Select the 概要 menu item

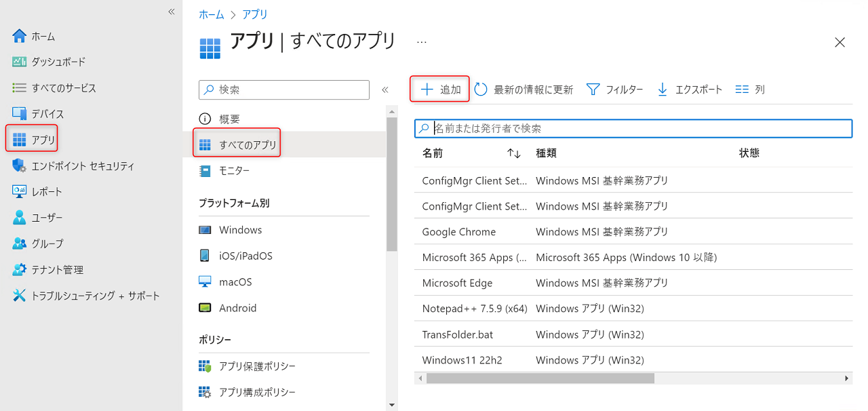tap(229, 119)
